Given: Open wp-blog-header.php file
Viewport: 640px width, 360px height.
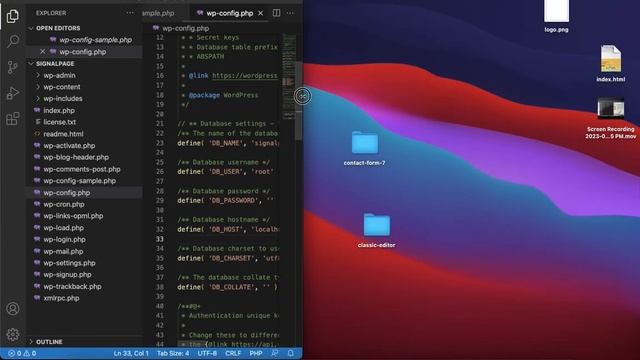Looking at the screenshot, I should tap(76, 157).
